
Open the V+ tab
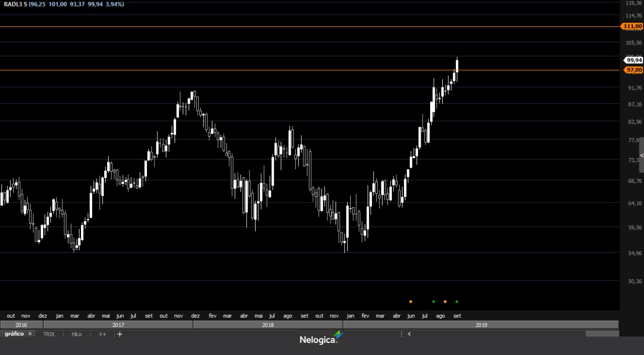point(103,334)
